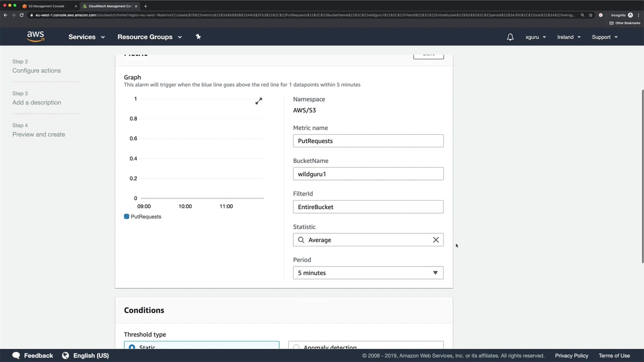This screenshot has height=362, width=644.
Task: Click the BucketName input field
Action: point(368,174)
